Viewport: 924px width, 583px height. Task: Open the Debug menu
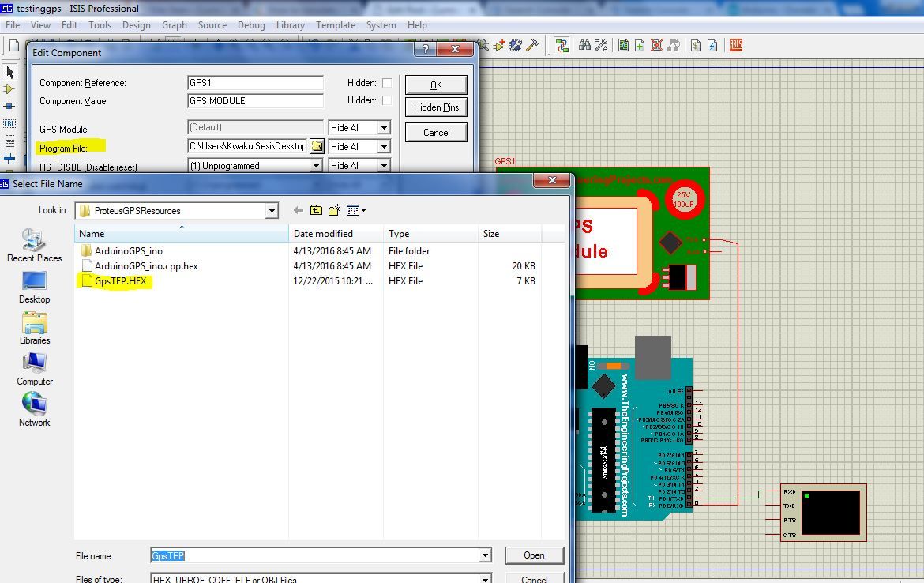251,24
